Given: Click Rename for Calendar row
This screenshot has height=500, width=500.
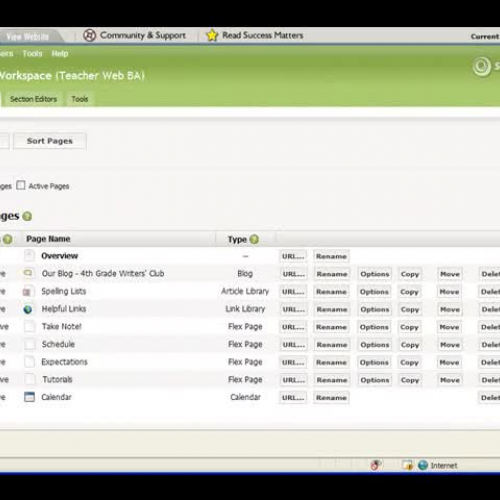Looking at the screenshot, I should pyautogui.click(x=331, y=398).
